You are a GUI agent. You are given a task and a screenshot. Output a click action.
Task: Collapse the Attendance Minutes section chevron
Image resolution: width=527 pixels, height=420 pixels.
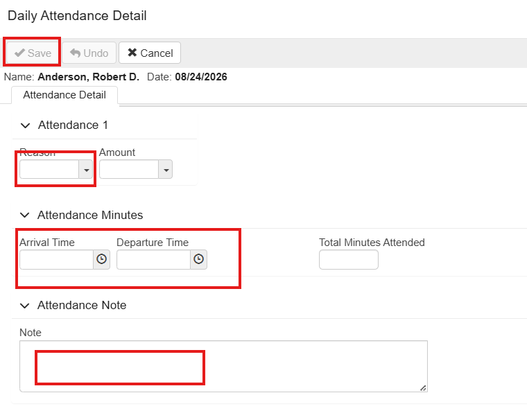click(x=25, y=215)
